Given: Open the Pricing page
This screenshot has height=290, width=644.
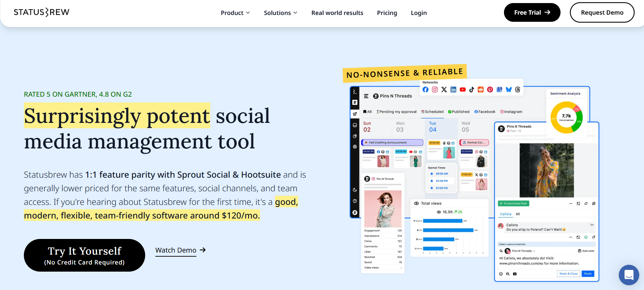Looking at the screenshot, I should pyautogui.click(x=387, y=13).
